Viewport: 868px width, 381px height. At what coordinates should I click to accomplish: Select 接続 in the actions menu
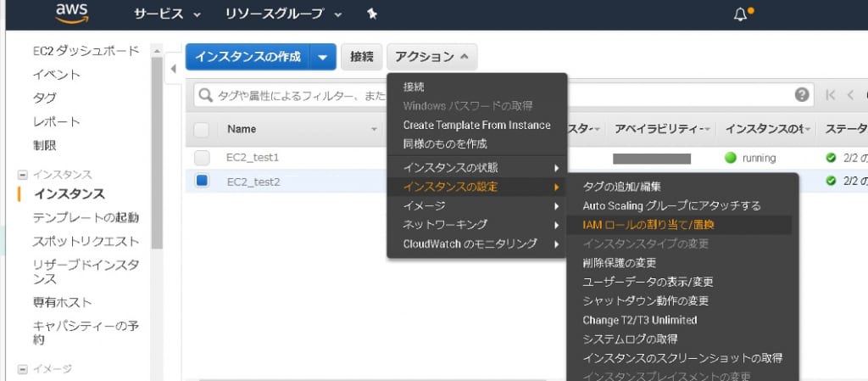pos(414,87)
